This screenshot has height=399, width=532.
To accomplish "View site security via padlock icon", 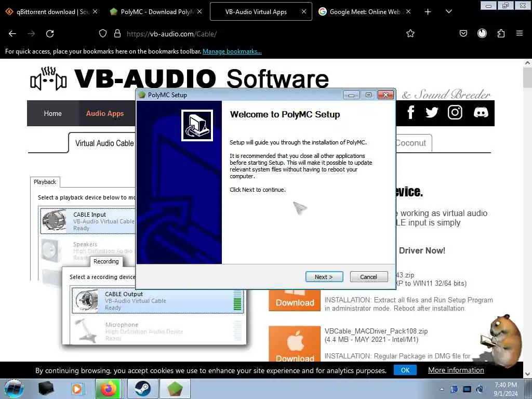I will point(117,33).
